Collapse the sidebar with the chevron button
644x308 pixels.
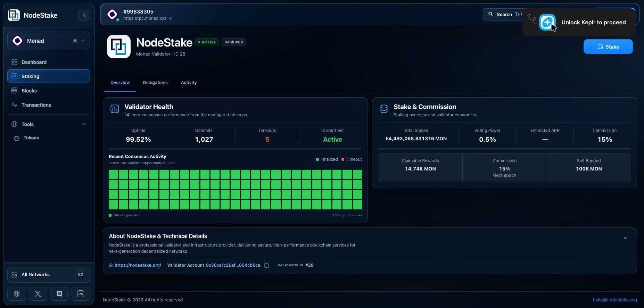[x=84, y=15]
